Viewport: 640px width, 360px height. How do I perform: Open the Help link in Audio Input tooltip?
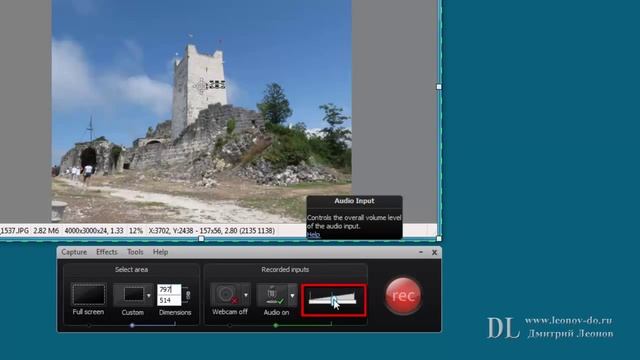(x=313, y=235)
